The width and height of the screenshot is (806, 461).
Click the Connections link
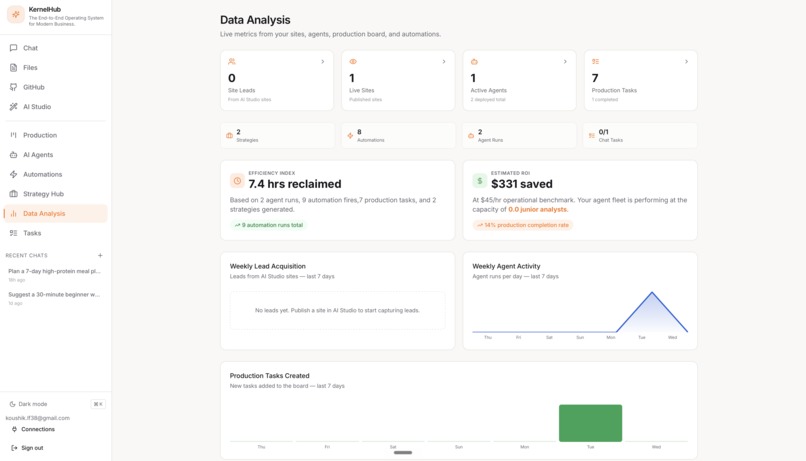(38, 429)
